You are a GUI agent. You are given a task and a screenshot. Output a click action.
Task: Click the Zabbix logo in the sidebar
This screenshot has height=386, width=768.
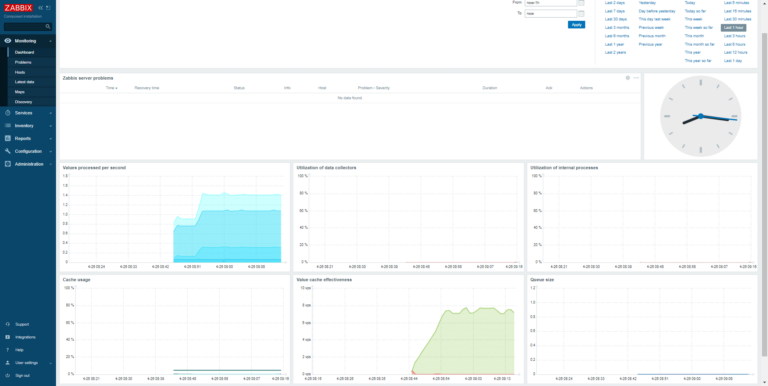[18, 7]
